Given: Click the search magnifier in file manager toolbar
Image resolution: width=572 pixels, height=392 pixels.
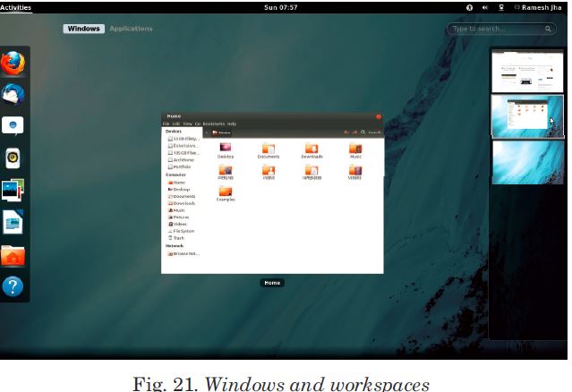Looking at the screenshot, I should [363, 132].
